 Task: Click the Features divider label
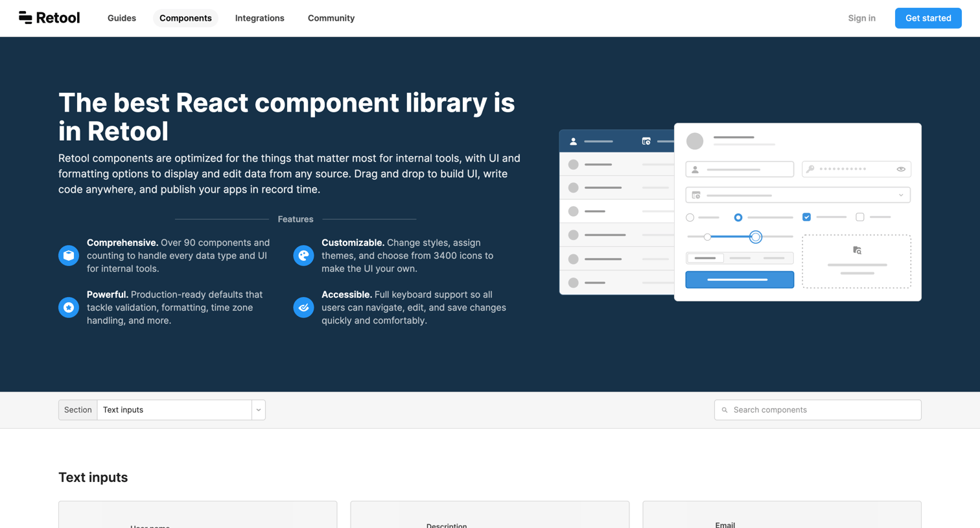(296, 219)
